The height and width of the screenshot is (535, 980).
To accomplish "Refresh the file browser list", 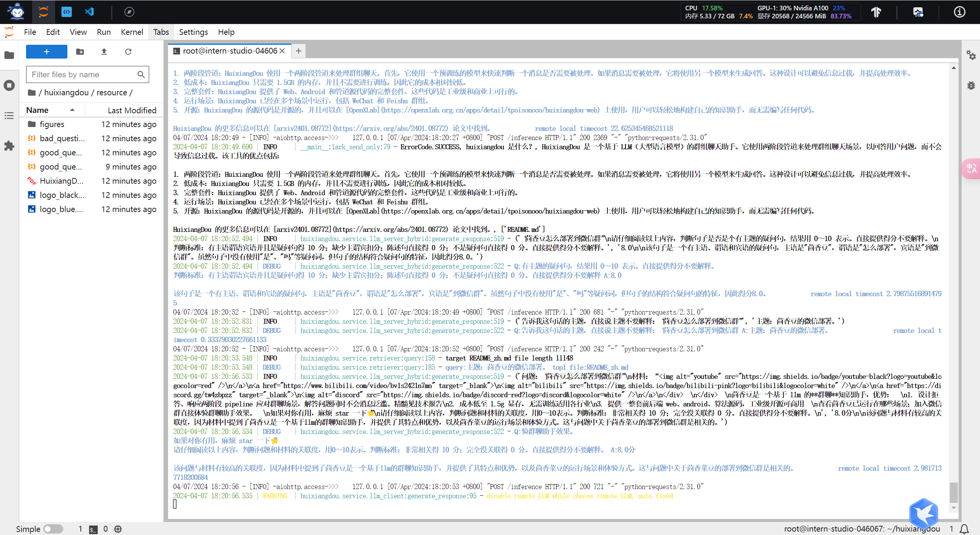I will click(128, 52).
